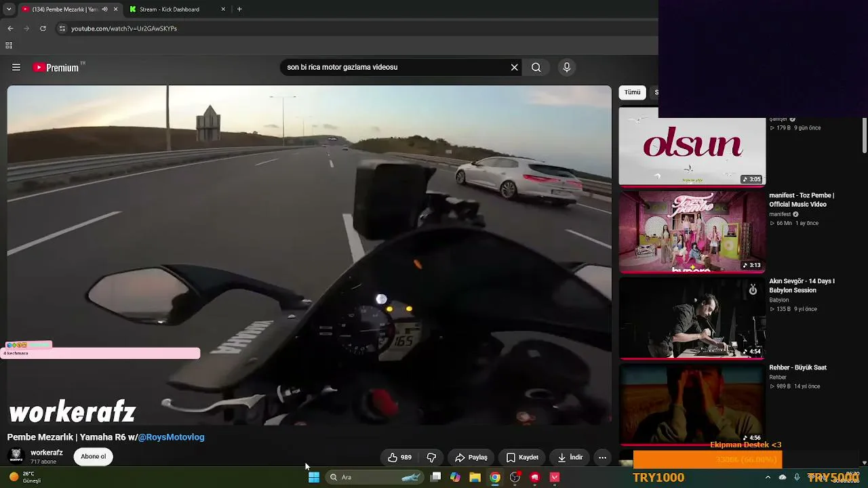The height and width of the screenshot is (488, 868).
Task: Show hidden system tray icons
Action: [768, 477]
